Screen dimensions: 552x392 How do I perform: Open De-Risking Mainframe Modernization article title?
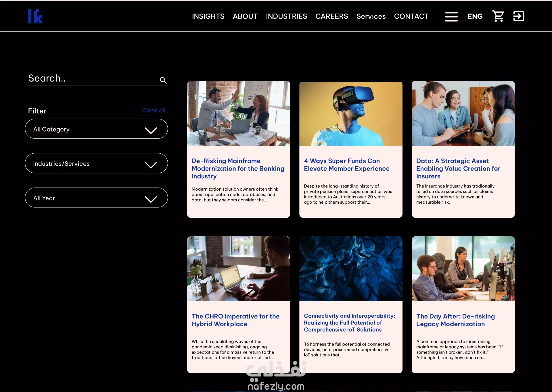[x=238, y=169]
